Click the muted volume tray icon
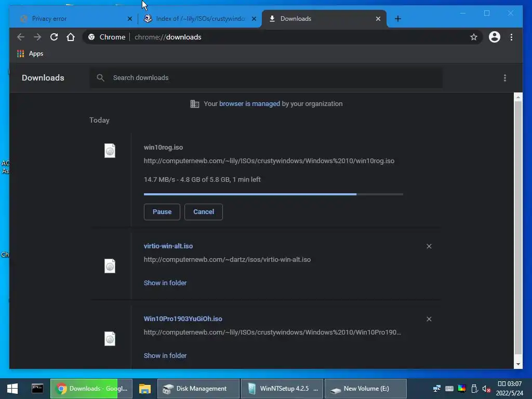 coord(486,389)
